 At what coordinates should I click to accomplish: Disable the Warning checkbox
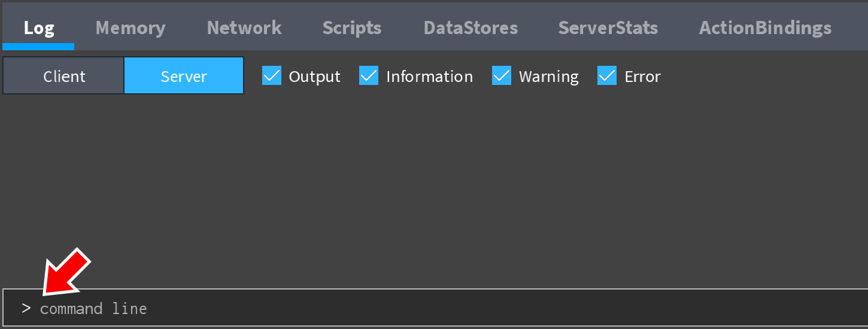[502, 76]
